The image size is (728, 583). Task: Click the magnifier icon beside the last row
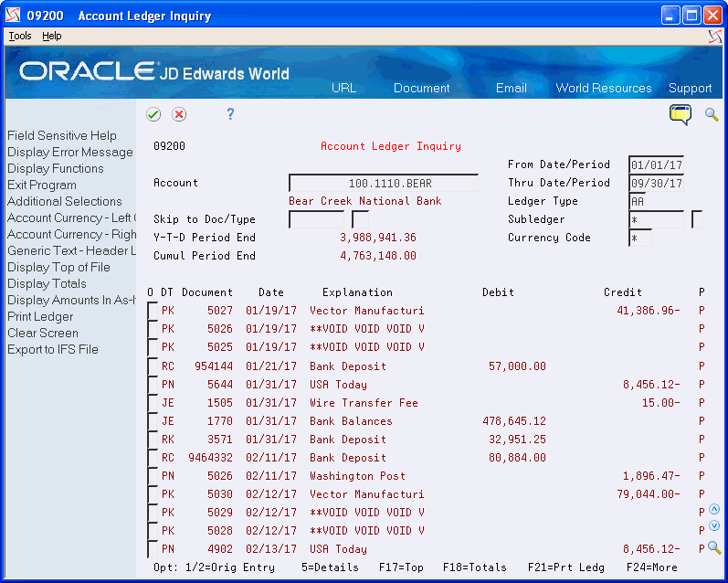point(714,547)
